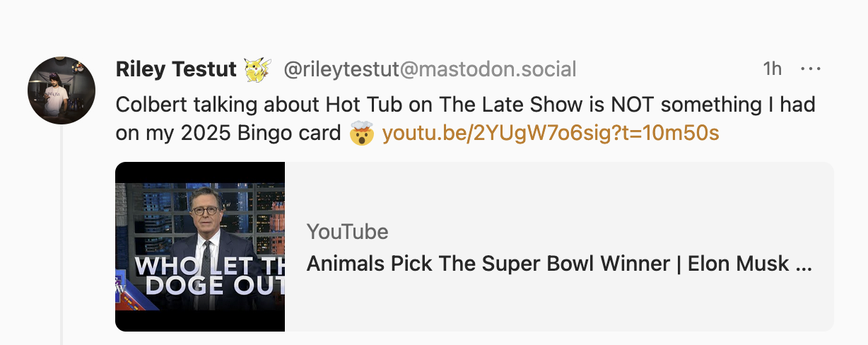Click the "Riley Testut" display name
This screenshot has height=345, width=868.
(175, 69)
